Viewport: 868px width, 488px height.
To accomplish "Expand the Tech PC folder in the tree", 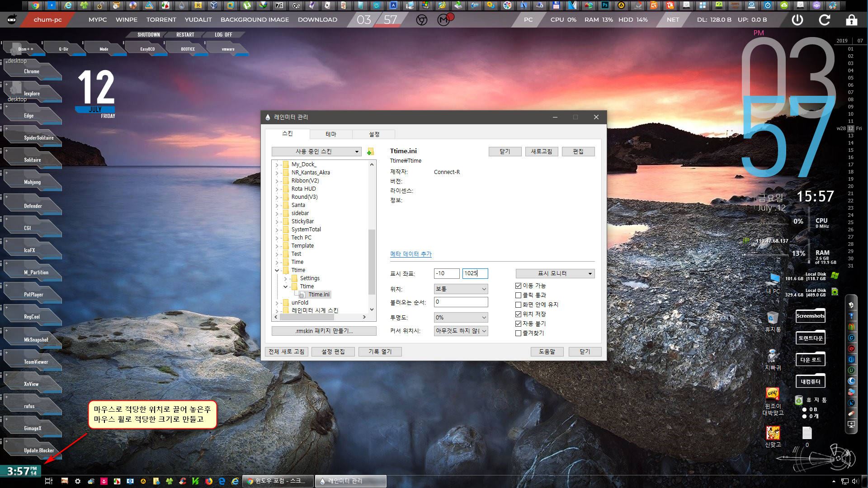I will click(277, 238).
